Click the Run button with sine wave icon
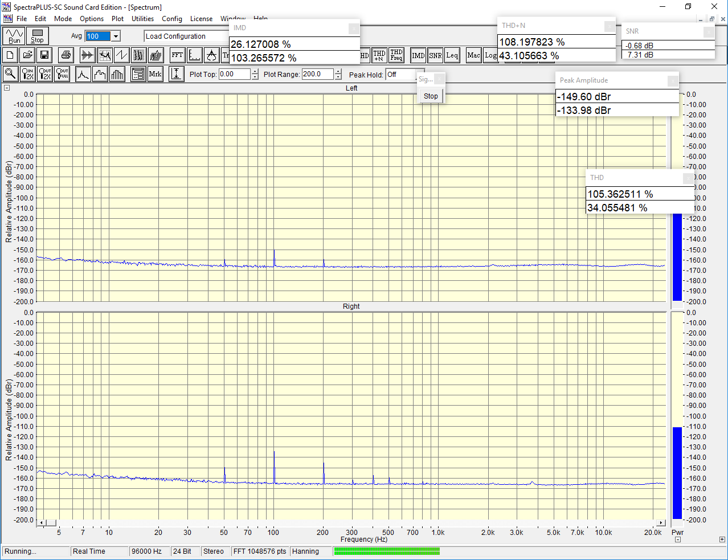 pos(14,36)
